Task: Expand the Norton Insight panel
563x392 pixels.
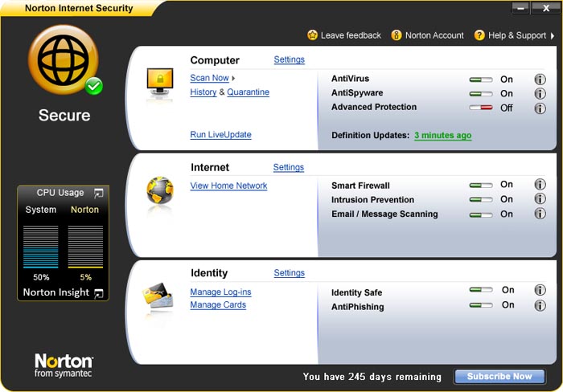Action: tap(98, 294)
